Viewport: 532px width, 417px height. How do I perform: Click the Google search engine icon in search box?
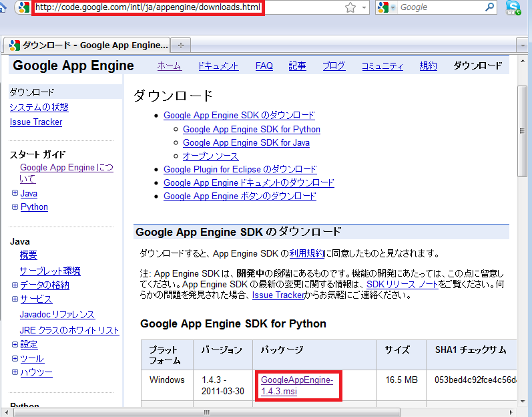[382, 7]
